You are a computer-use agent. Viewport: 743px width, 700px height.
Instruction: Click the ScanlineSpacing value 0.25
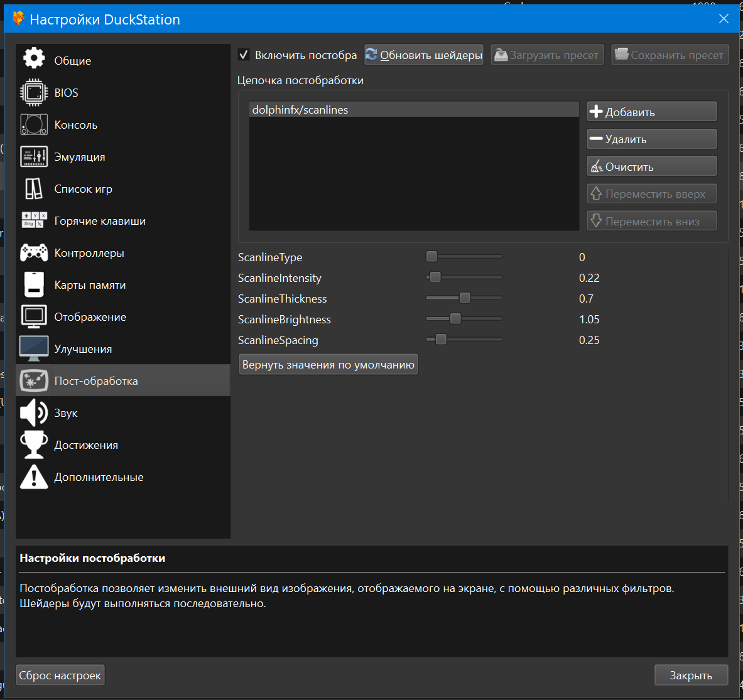[589, 340]
